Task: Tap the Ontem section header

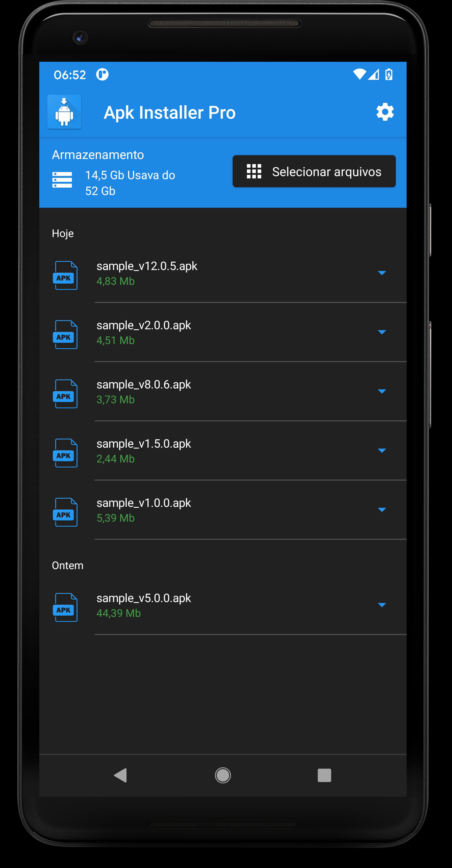Action: (x=68, y=565)
